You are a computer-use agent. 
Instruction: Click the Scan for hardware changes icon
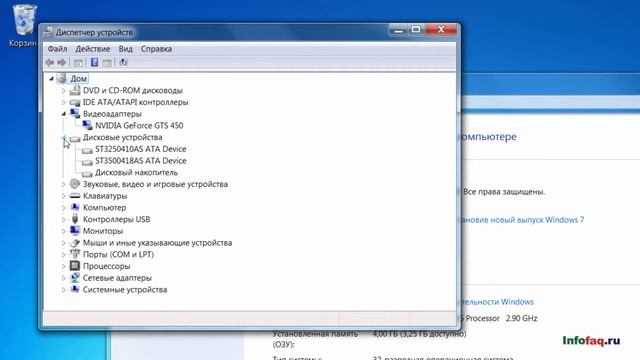click(x=123, y=62)
